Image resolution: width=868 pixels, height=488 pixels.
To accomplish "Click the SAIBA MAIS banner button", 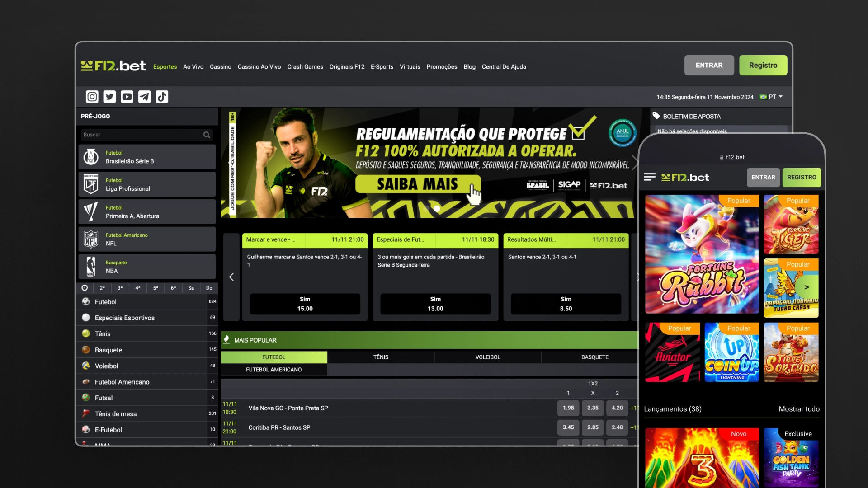I will click(x=418, y=184).
